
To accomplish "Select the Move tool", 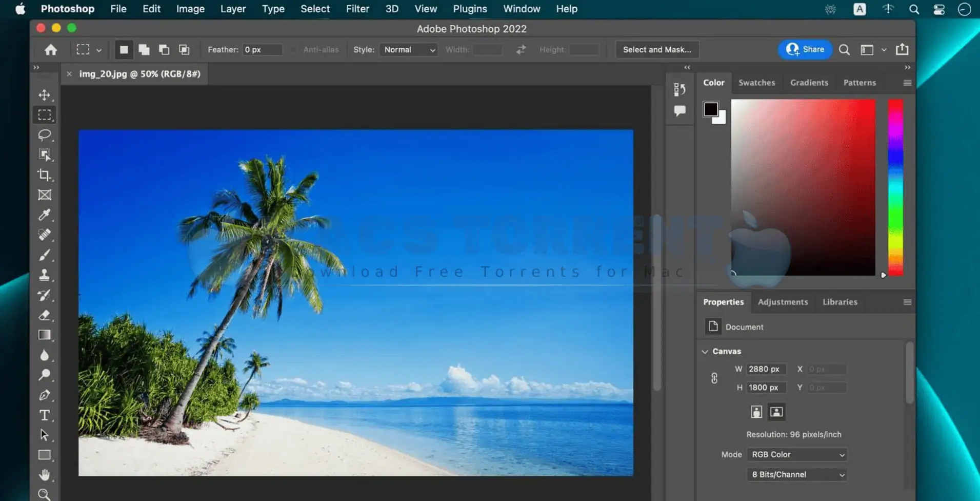I will coord(45,95).
